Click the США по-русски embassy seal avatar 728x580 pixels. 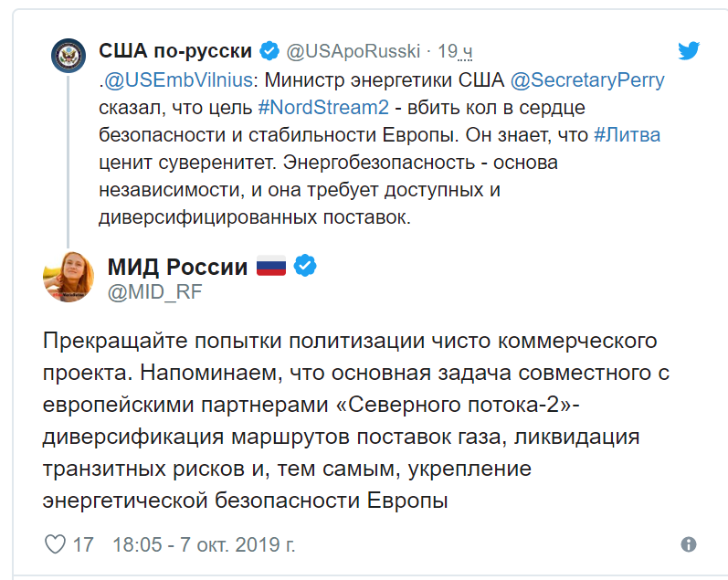69,56
